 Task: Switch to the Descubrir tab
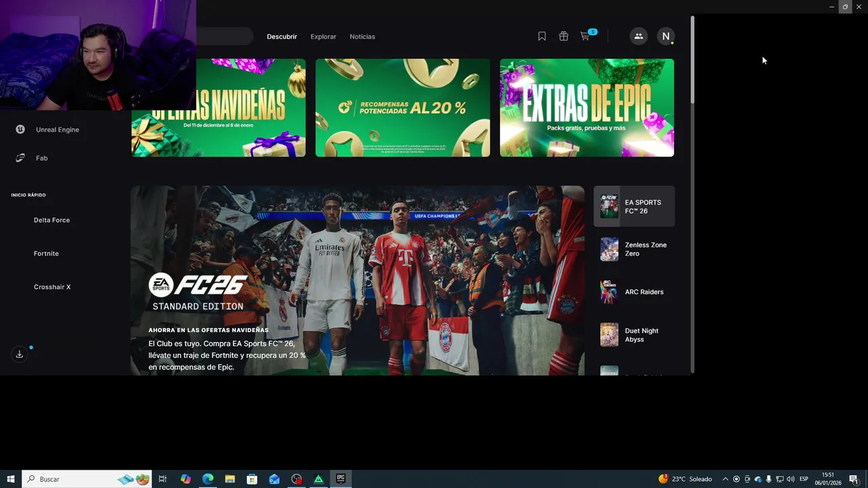click(x=282, y=37)
